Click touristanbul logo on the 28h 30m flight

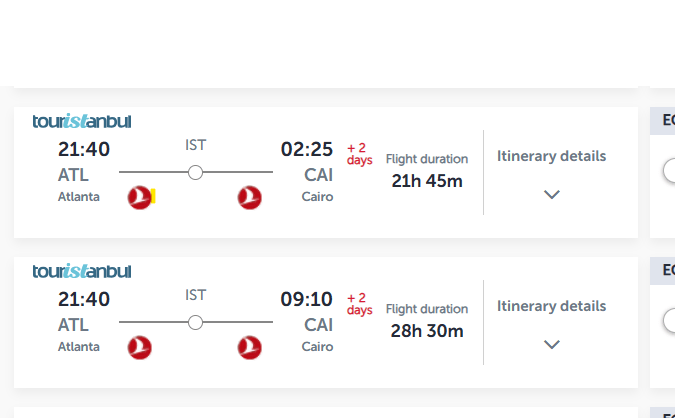click(82, 271)
